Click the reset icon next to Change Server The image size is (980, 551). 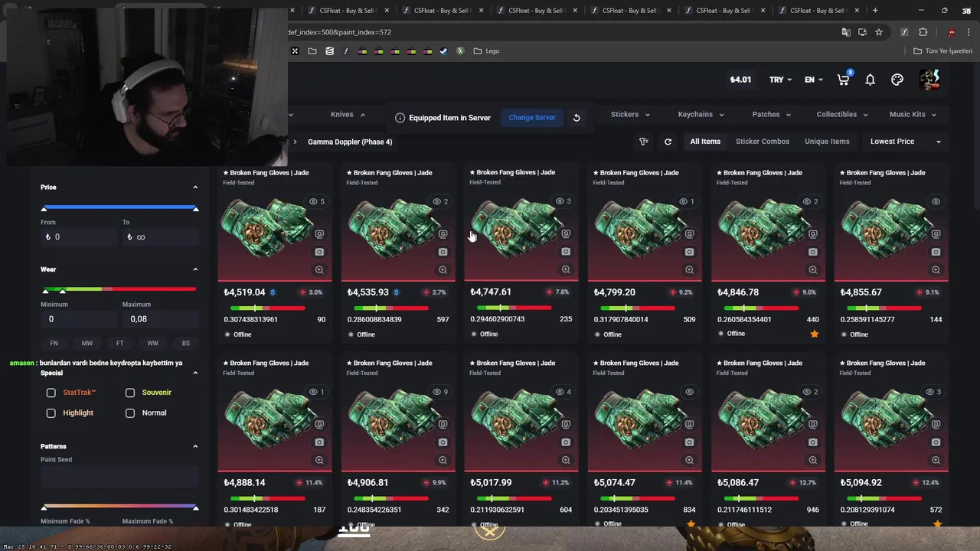(577, 118)
